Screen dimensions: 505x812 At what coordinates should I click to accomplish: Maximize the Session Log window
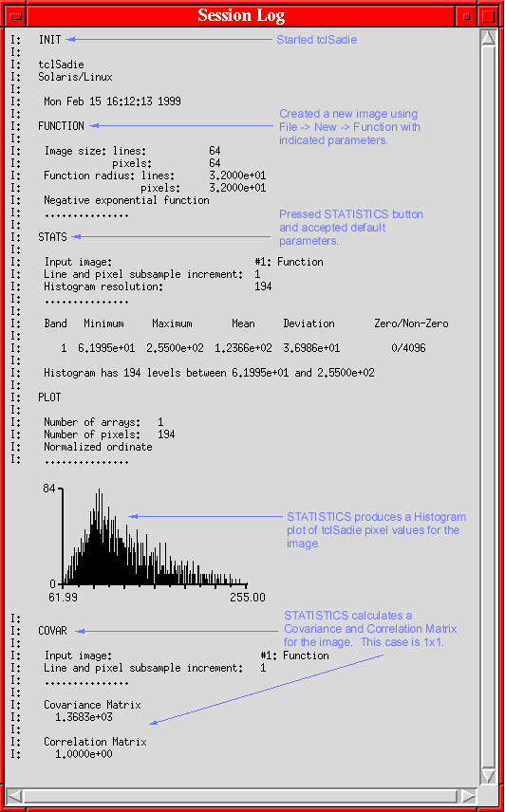coord(489,16)
